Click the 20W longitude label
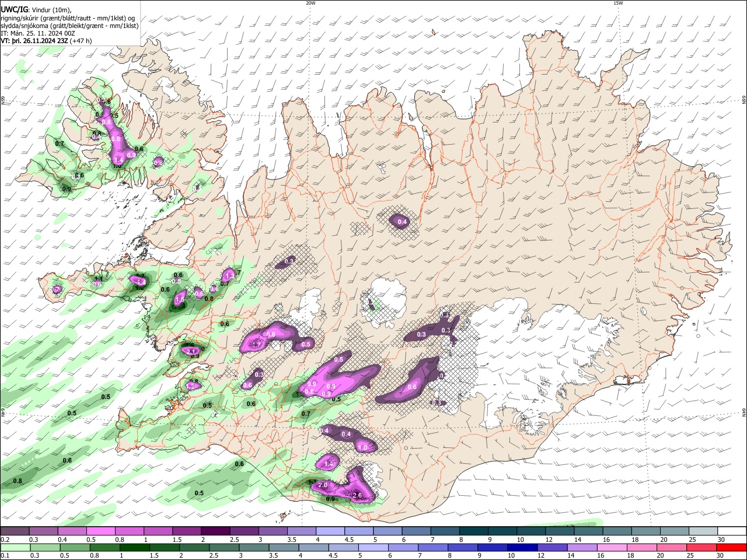This screenshot has width=747, height=560. 310,3
